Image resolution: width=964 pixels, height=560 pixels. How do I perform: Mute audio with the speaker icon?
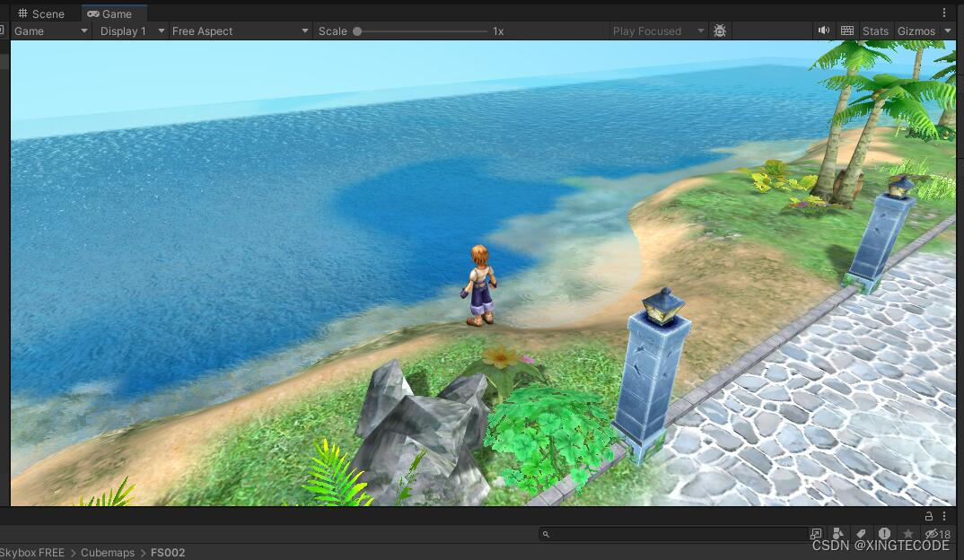click(x=824, y=31)
